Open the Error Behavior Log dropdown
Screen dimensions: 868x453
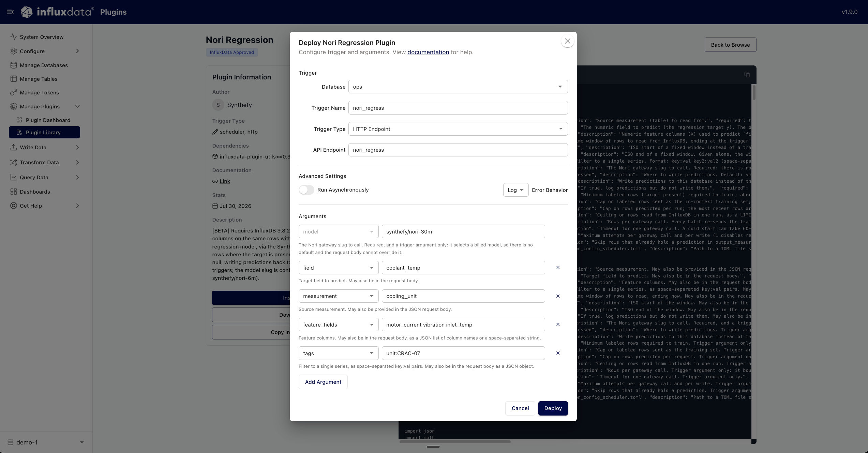[515, 190]
